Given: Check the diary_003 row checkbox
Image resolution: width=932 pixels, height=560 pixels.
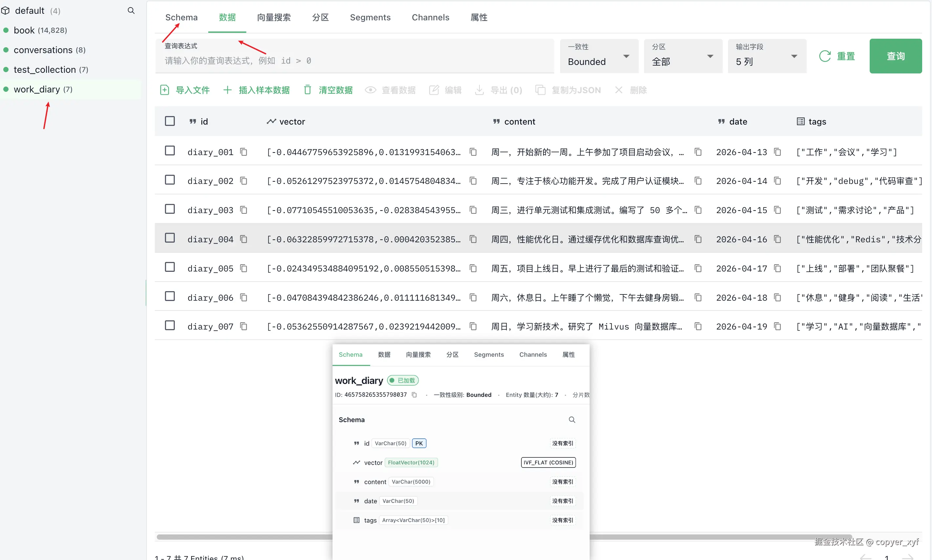Looking at the screenshot, I should (170, 209).
